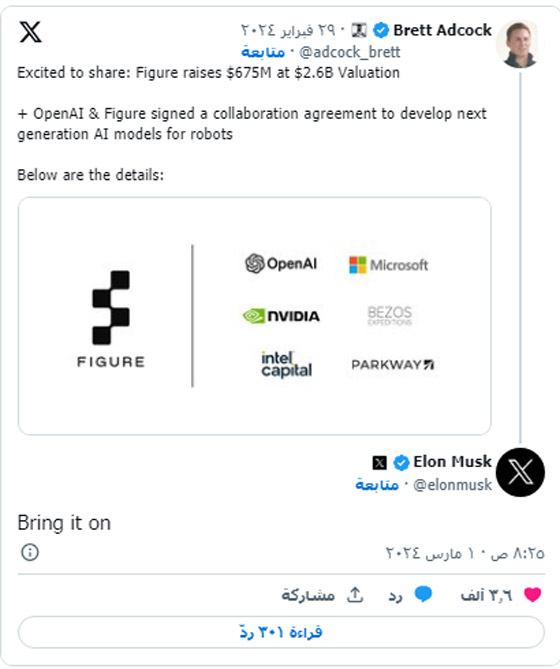The width and height of the screenshot is (560, 669).
Task: Click the Elon Musk display name
Action: (452, 462)
